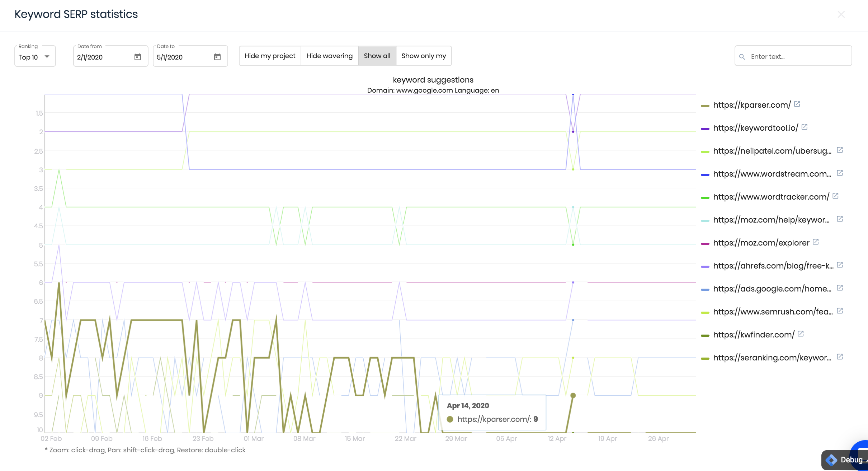Select Show only my filter

click(x=424, y=56)
